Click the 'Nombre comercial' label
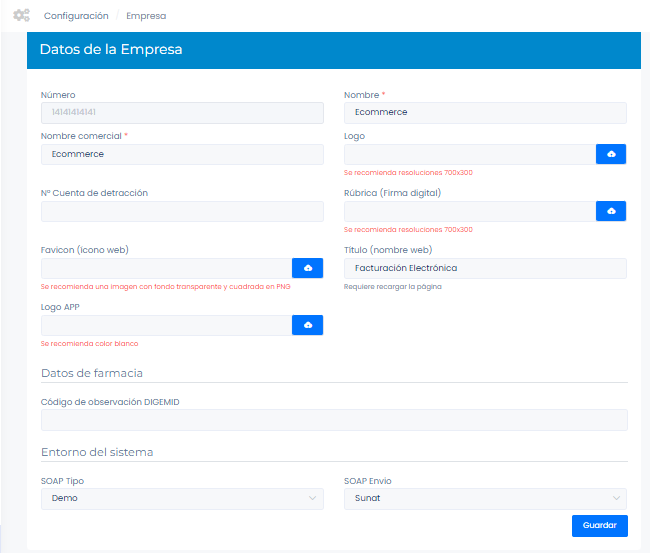650x553 pixels. pos(81,136)
